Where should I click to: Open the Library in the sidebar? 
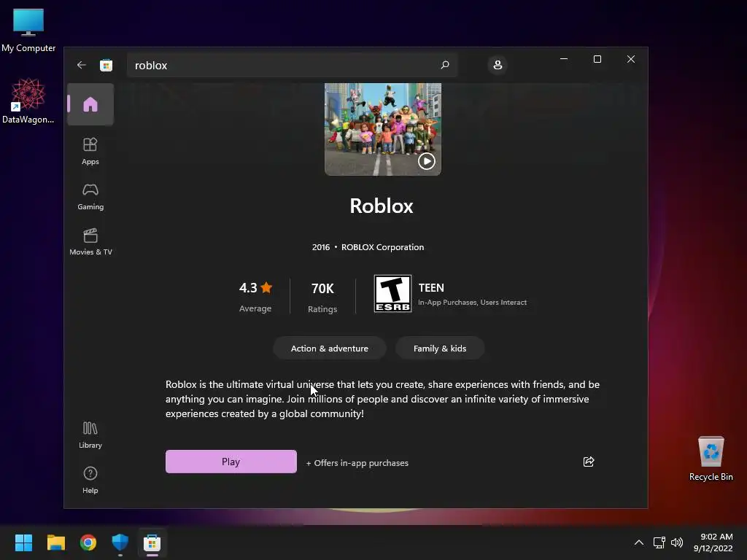click(x=90, y=435)
